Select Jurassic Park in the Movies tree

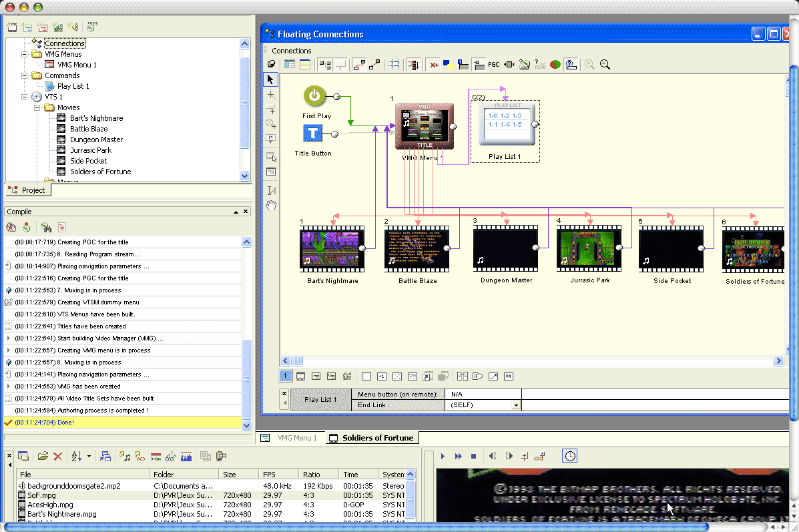point(91,150)
